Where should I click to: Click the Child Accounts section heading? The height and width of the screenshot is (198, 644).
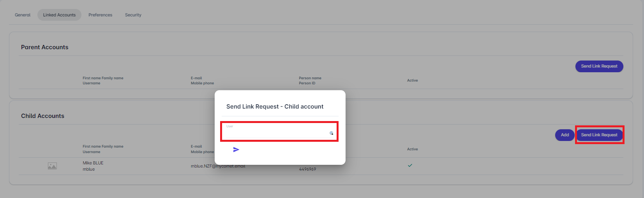pyautogui.click(x=43, y=116)
